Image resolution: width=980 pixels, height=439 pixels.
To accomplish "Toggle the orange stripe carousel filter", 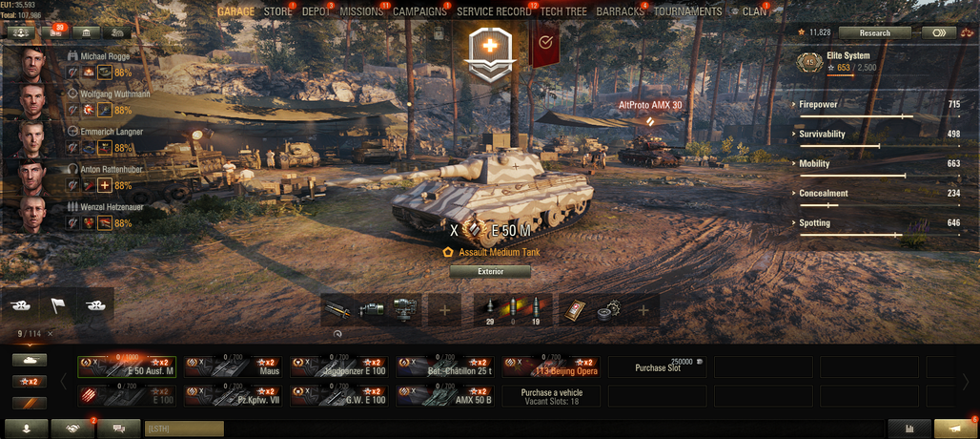I will tap(30, 404).
